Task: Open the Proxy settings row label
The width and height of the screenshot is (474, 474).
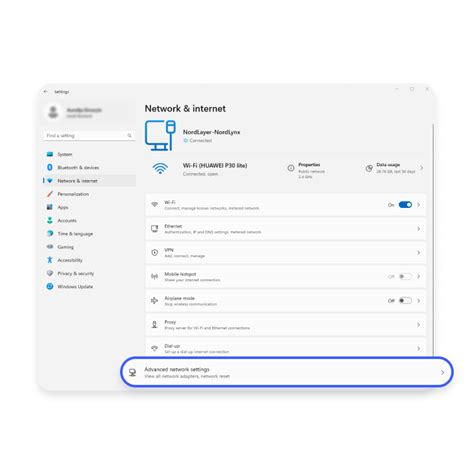Action: click(x=170, y=322)
